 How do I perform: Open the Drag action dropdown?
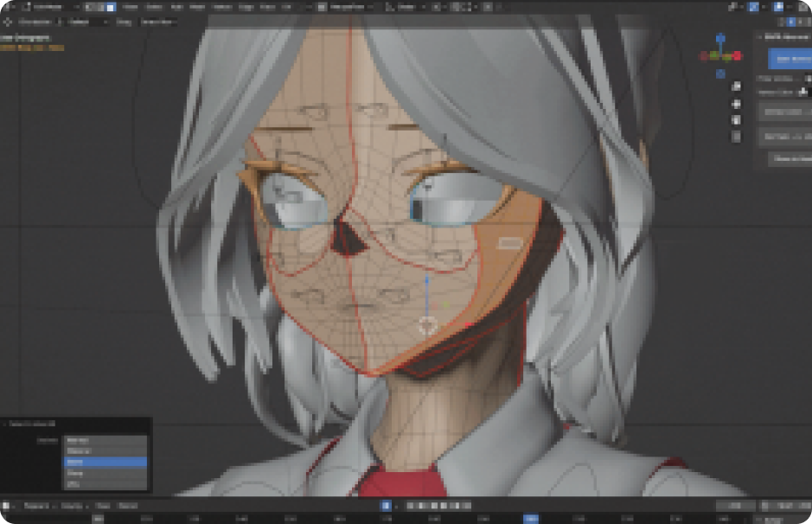coord(158,22)
